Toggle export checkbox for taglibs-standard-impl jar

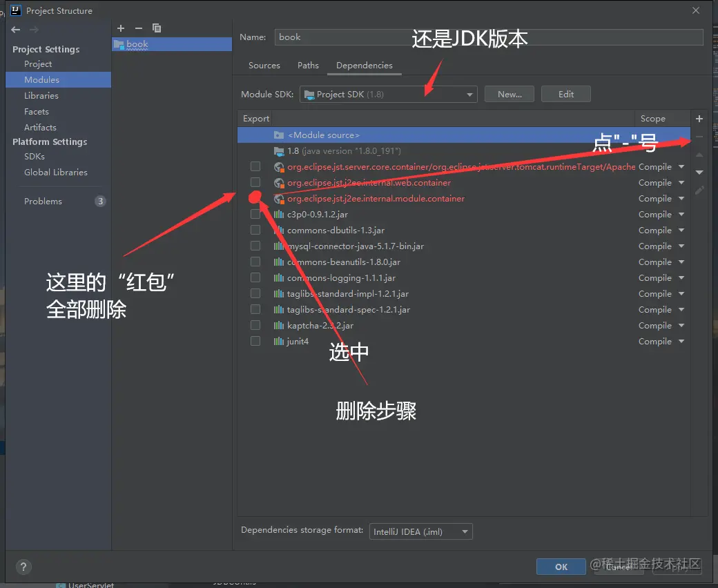tap(255, 293)
